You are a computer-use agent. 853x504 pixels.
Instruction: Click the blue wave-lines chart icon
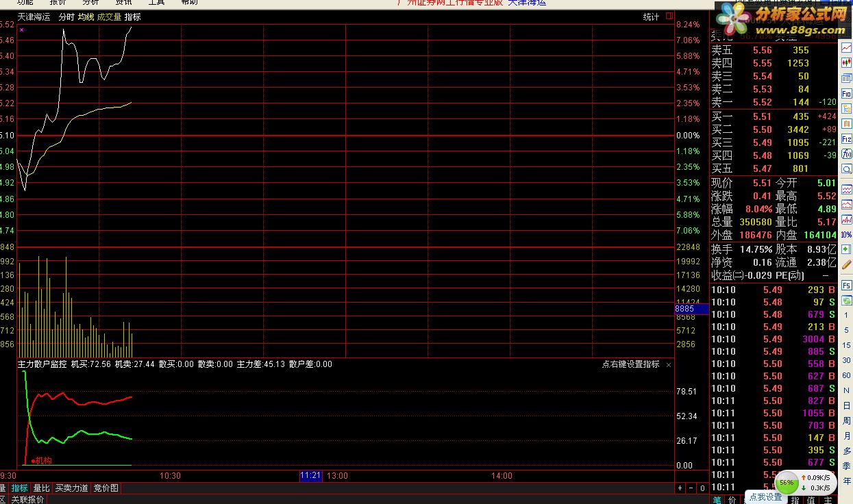pos(847,188)
